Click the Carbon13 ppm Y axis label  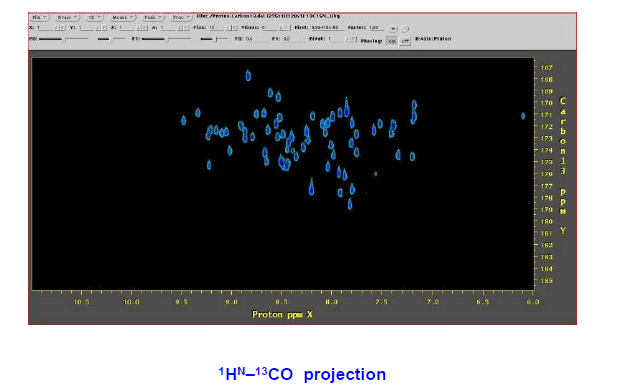(563, 165)
